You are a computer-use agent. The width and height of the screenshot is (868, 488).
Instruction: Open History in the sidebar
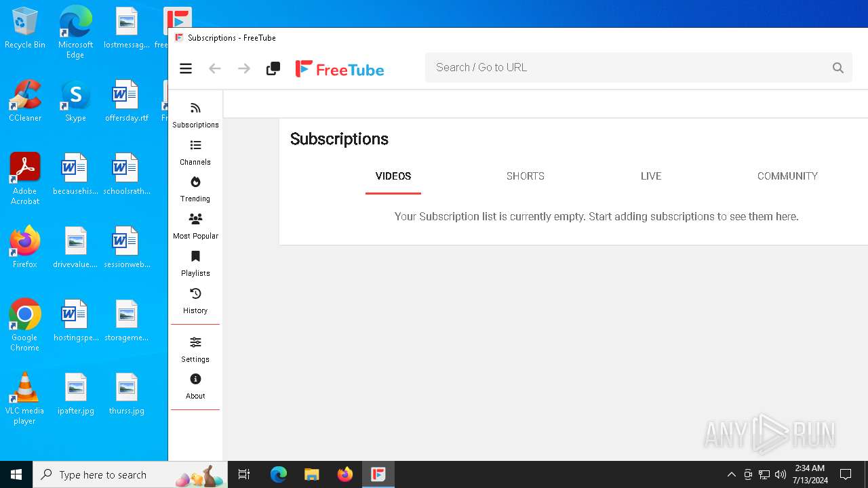195,301
